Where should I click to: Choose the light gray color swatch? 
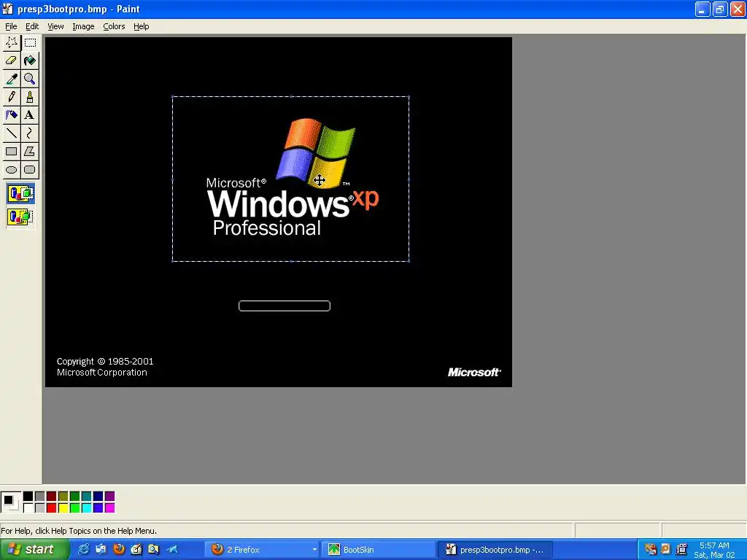40,508
